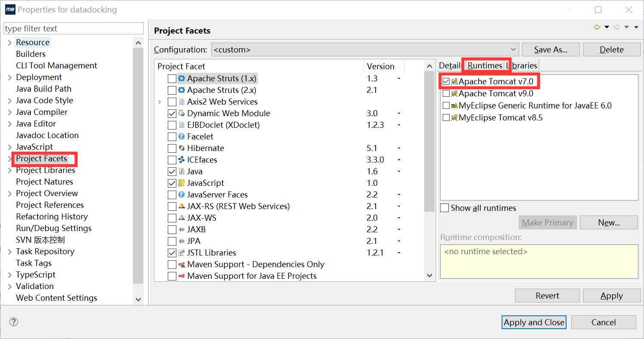Toggle the Show all runtimes checkbox
Screen dimensions: 644x339
445,208
